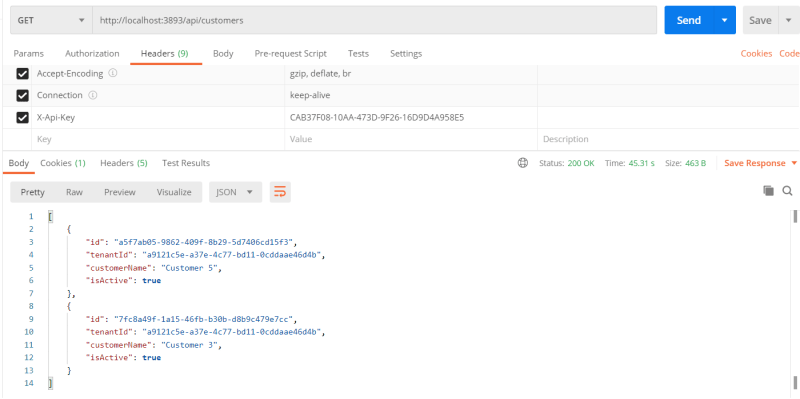Click the request URL field
The image size is (800, 399).
pos(374,20)
